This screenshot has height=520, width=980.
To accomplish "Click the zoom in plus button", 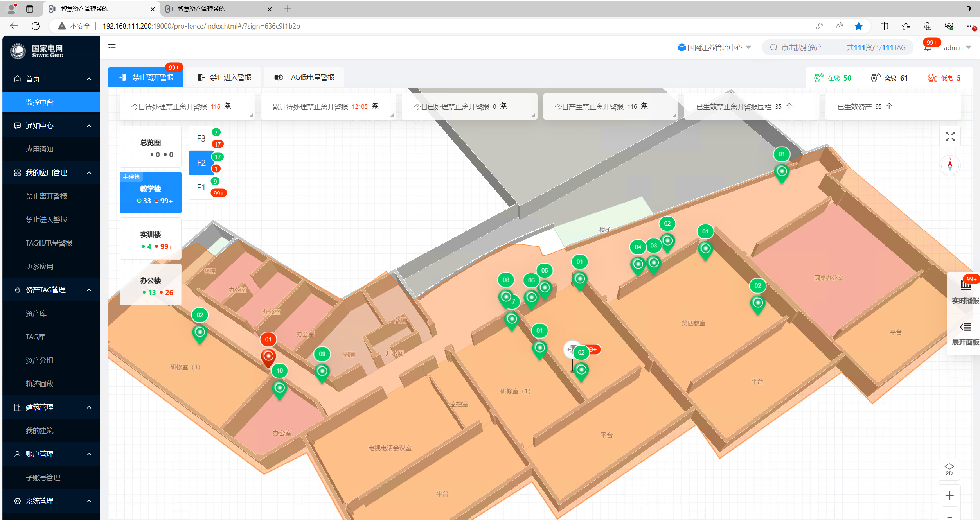I will point(949,496).
